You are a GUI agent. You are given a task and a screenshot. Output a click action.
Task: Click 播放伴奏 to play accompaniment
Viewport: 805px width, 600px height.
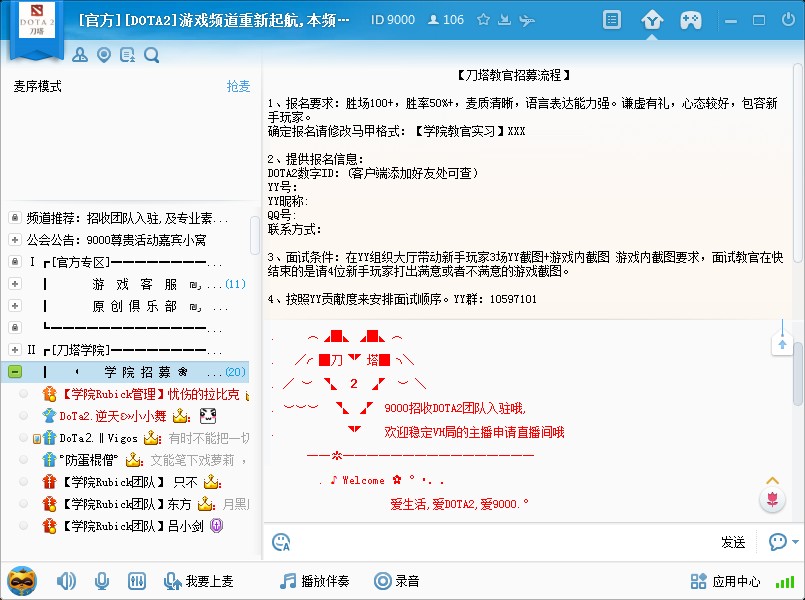pyautogui.click(x=314, y=581)
